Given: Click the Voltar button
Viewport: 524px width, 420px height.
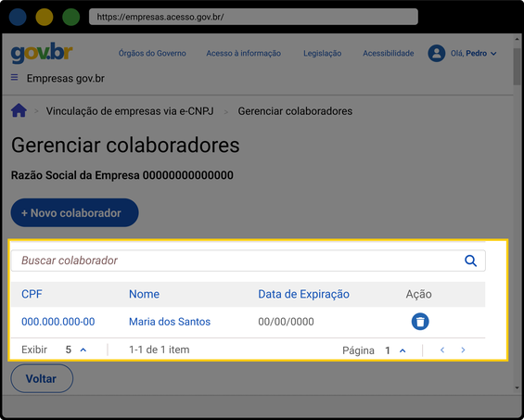Looking at the screenshot, I should pos(42,378).
